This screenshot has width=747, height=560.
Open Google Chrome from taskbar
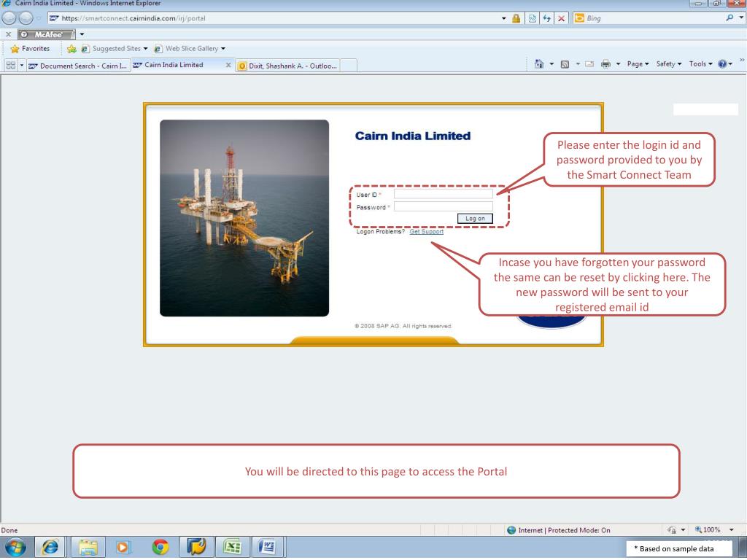coord(160,547)
